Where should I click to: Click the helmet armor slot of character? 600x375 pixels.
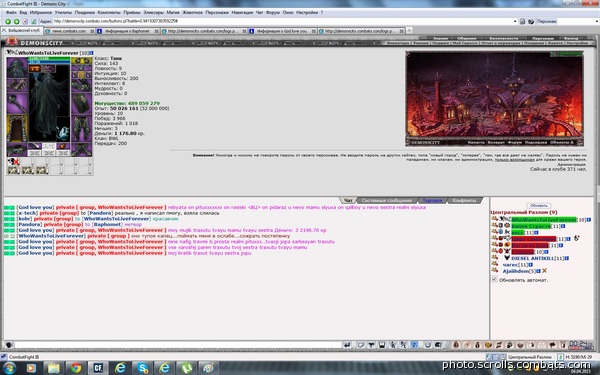click(x=17, y=68)
